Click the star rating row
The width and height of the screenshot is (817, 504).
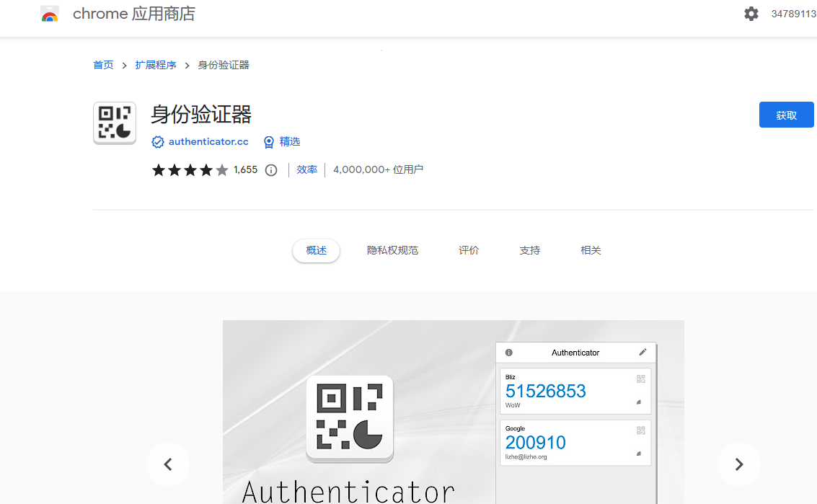pos(190,170)
